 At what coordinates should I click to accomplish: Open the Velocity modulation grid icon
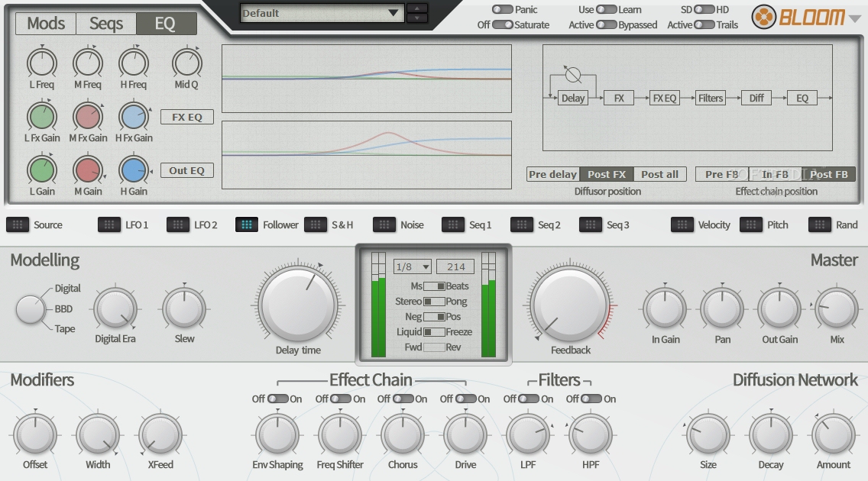pos(682,224)
